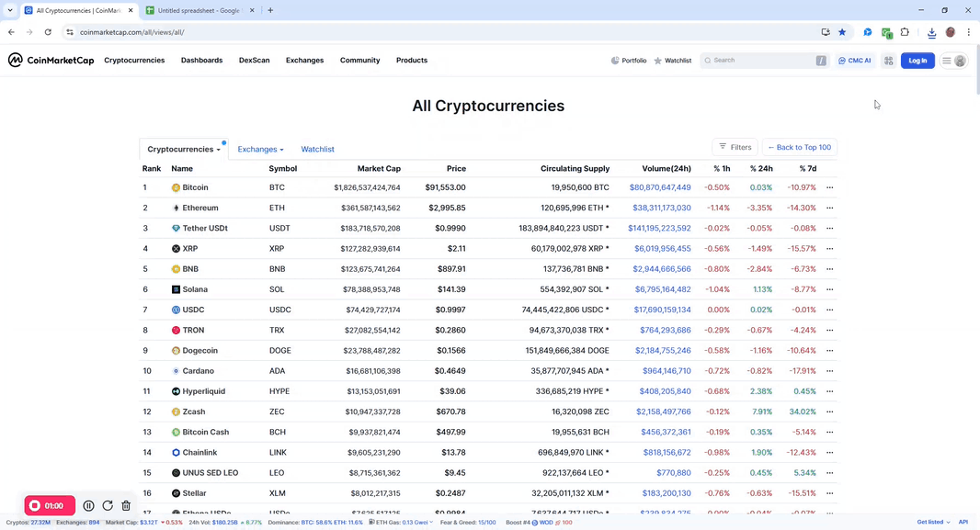The height and width of the screenshot is (530, 980).
Task: Expand the Cryptocurrencies tab dropdown
Action: 183,149
